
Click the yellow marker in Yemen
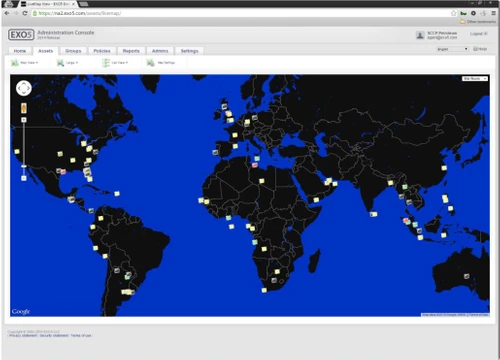(316, 200)
